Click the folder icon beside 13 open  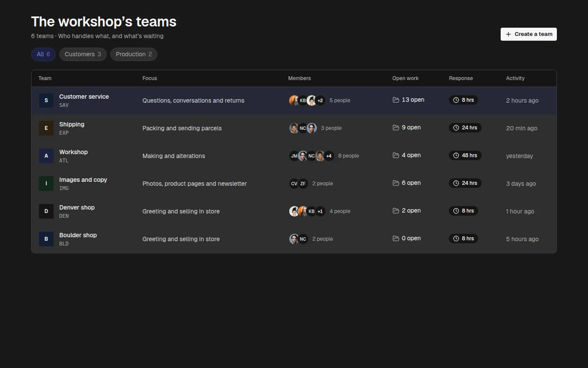point(396,100)
